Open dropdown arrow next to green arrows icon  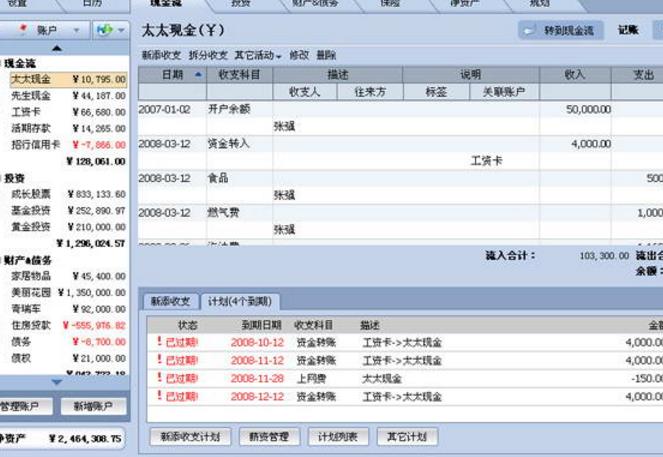pos(121,30)
